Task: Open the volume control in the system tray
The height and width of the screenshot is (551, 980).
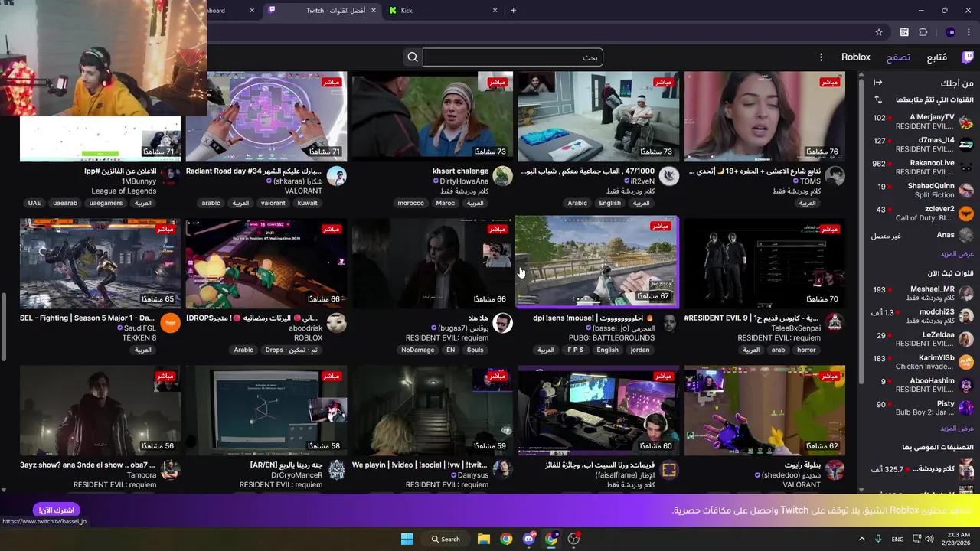Action: tap(929, 539)
